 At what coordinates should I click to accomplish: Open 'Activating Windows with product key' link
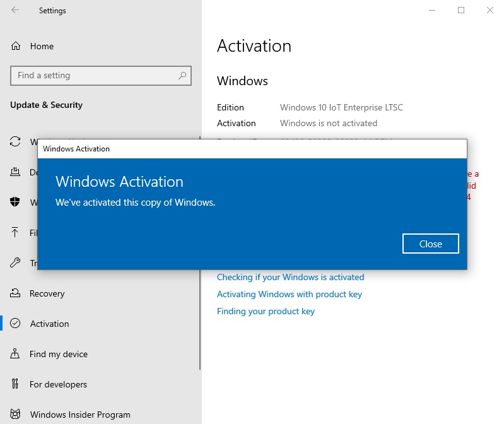coord(289,294)
